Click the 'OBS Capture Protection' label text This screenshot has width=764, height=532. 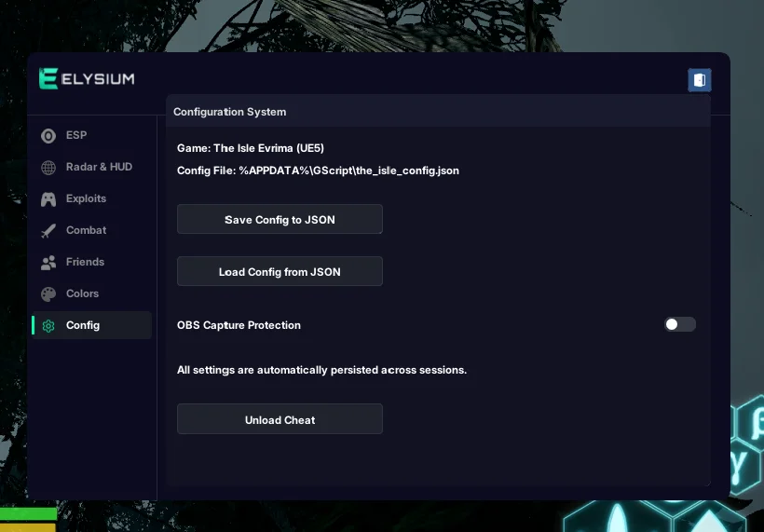[239, 325]
